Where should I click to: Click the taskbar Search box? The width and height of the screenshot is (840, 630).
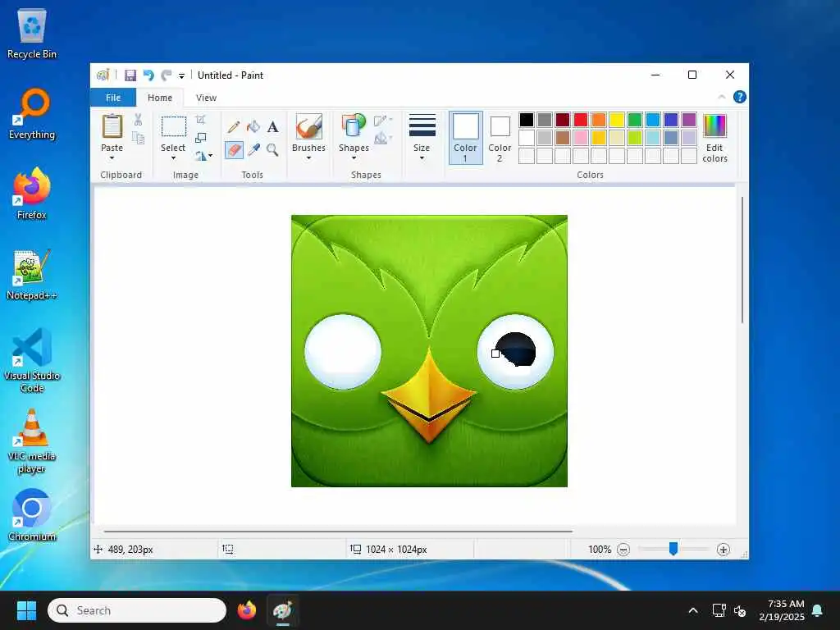click(x=137, y=610)
